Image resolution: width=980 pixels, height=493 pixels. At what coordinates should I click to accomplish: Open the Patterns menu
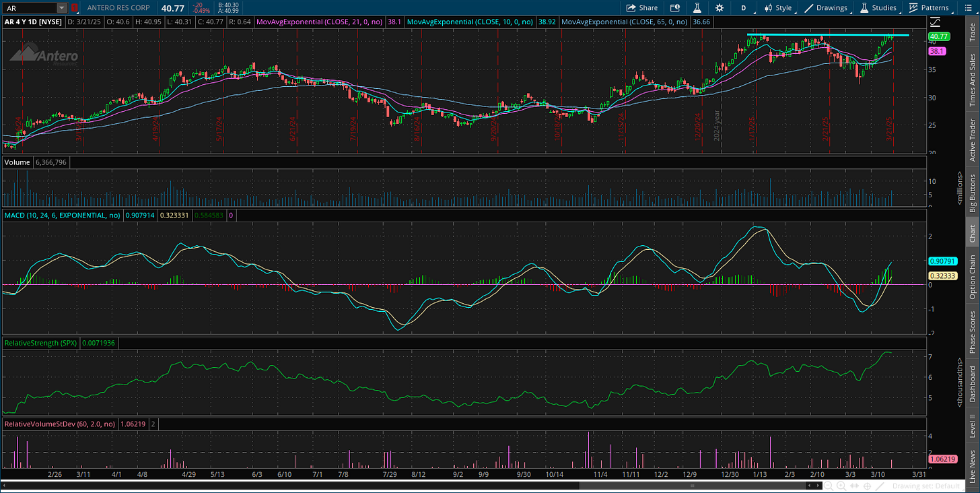coord(928,7)
